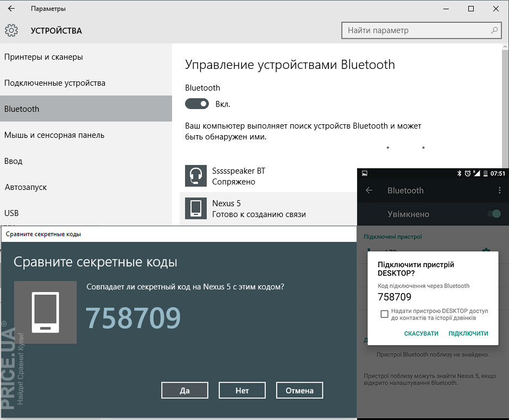Select the Sssssspeaker BT headset icon

[196, 176]
